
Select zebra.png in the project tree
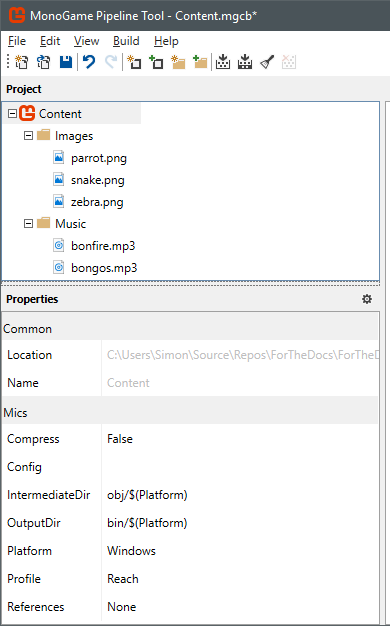coord(97,202)
